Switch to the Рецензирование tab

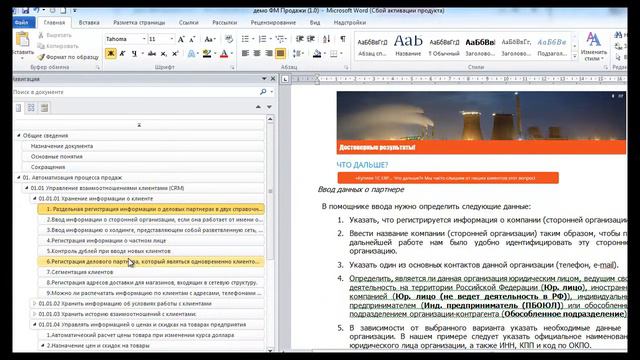pos(273,23)
